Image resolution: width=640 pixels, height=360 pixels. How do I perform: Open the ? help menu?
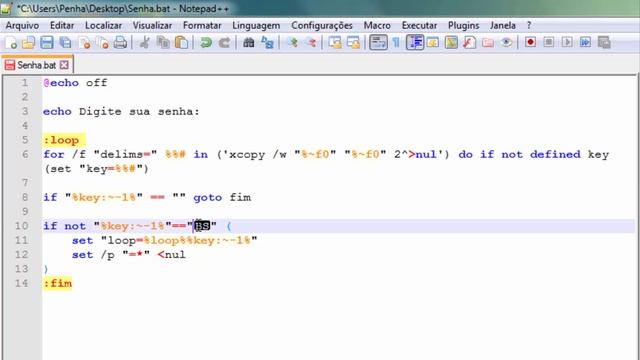point(529,25)
